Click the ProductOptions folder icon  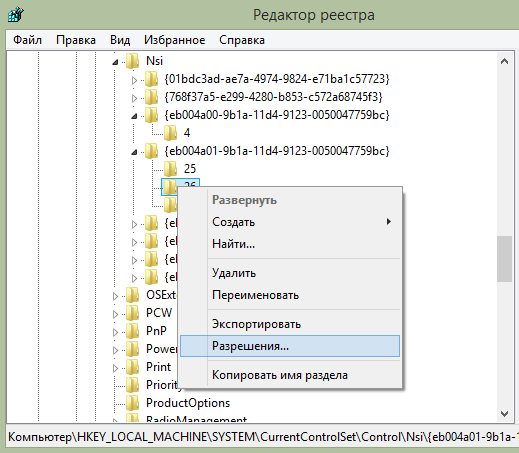132,403
